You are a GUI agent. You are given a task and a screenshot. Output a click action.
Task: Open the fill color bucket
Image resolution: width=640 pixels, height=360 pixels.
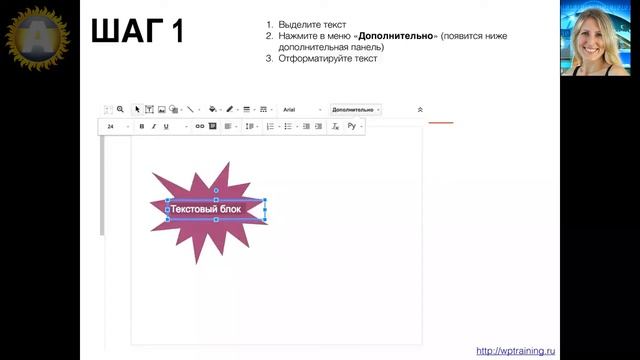(212, 109)
